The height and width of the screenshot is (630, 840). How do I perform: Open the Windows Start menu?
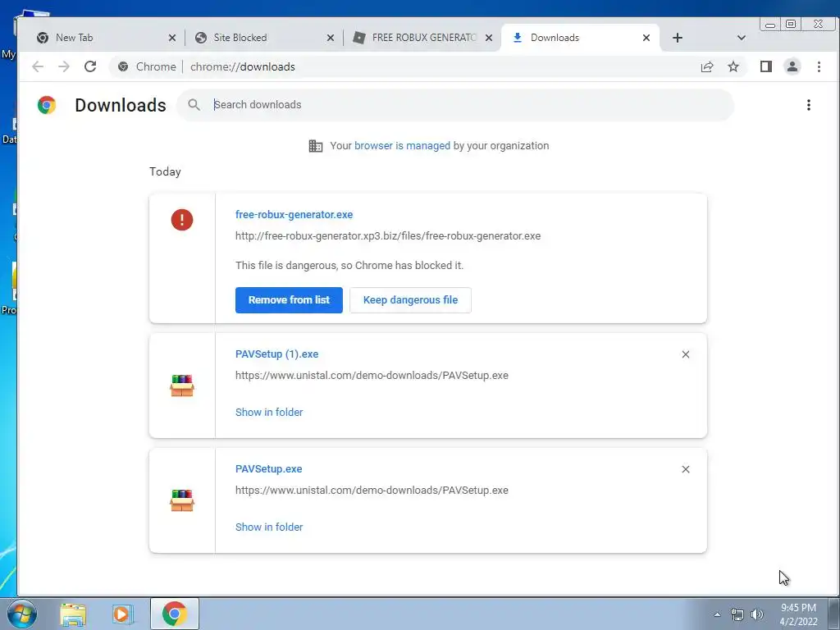(21, 614)
